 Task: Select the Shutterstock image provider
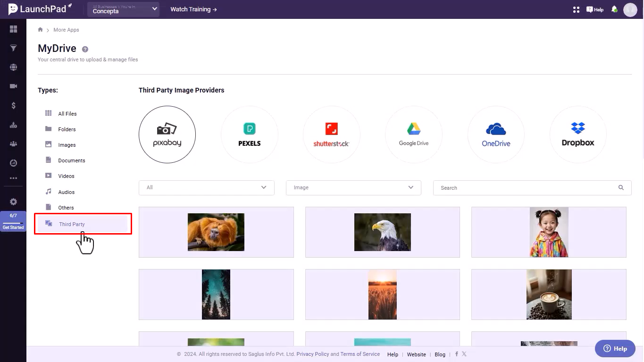click(x=331, y=135)
